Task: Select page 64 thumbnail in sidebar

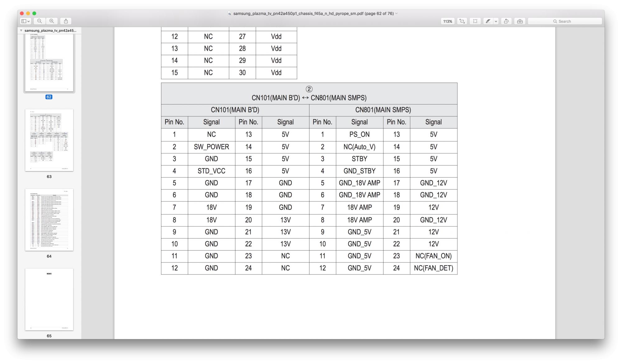Action: [49, 220]
